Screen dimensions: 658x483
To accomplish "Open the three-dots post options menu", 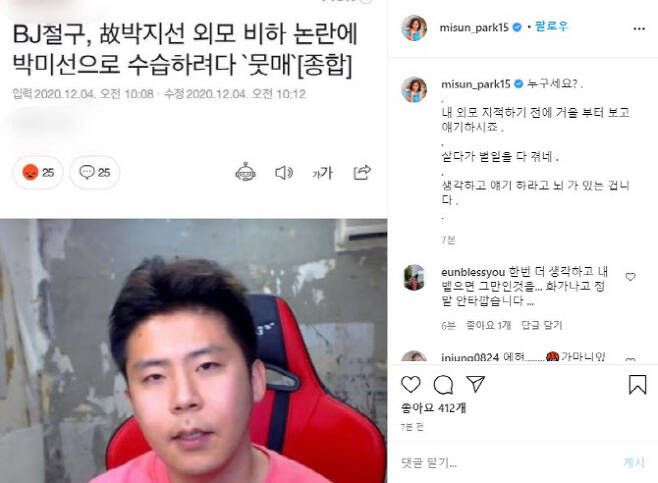I will [639, 29].
